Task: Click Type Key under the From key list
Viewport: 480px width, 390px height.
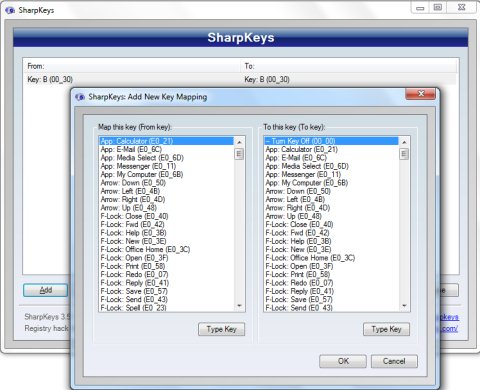Action: (x=221, y=329)
